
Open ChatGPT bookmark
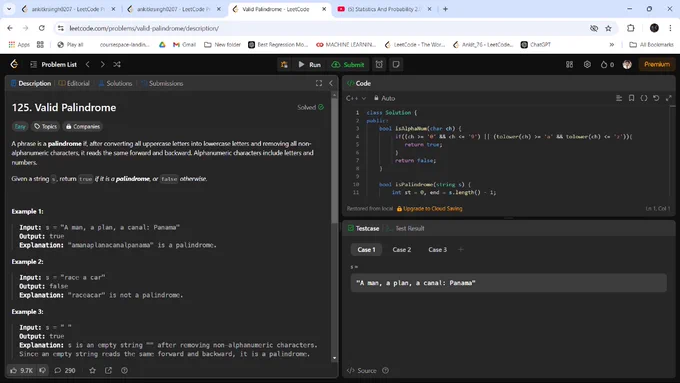536,44
